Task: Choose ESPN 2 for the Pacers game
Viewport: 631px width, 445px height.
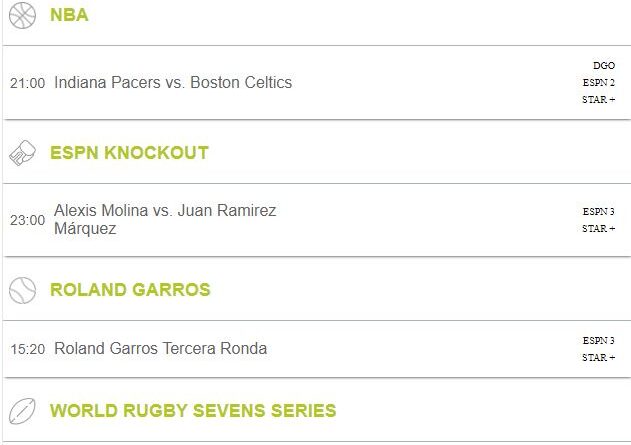Action: click(598, 82)
